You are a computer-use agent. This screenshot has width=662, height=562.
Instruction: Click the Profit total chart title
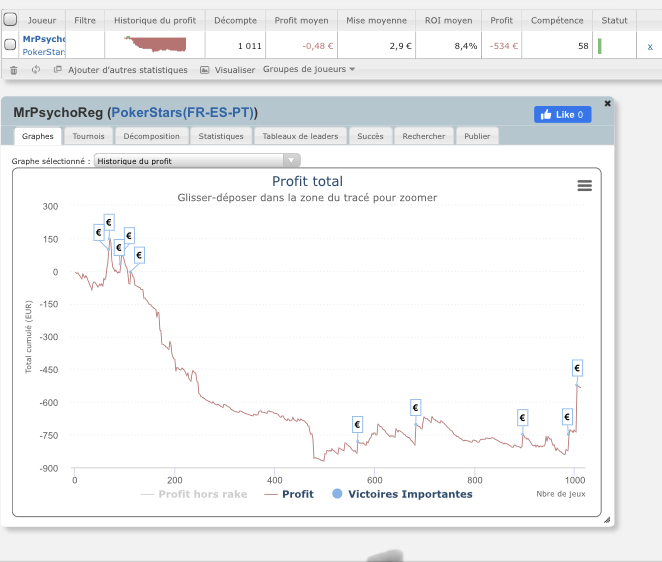[x=307, y=181]
